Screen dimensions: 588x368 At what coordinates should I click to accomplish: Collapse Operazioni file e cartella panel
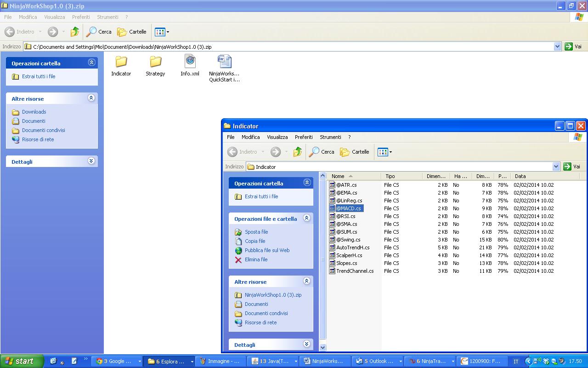307,218
